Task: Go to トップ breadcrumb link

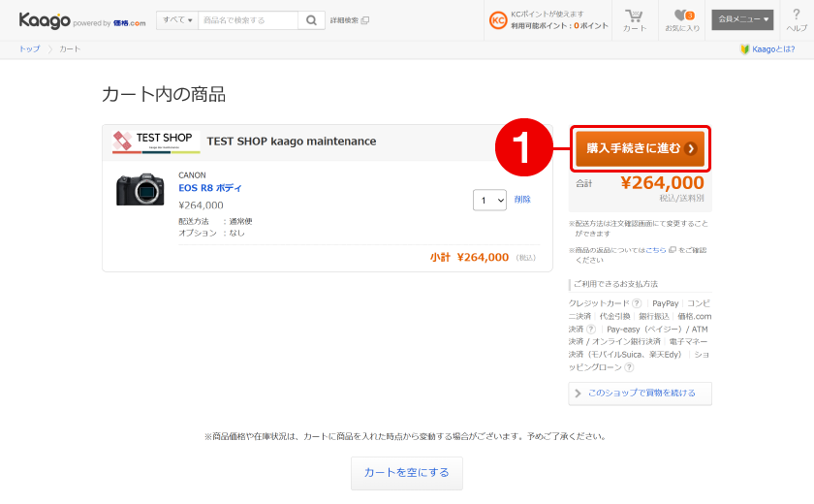Action: 30,48
